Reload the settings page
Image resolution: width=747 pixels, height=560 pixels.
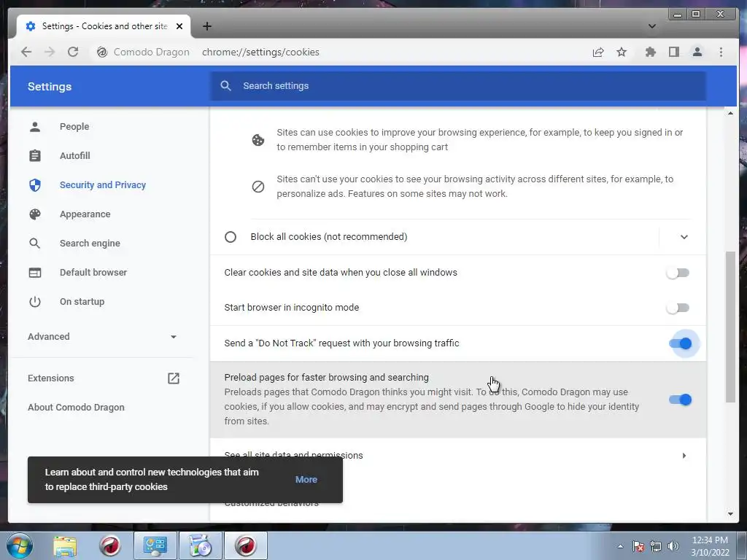pyautogui.click(x=73, y=52)
